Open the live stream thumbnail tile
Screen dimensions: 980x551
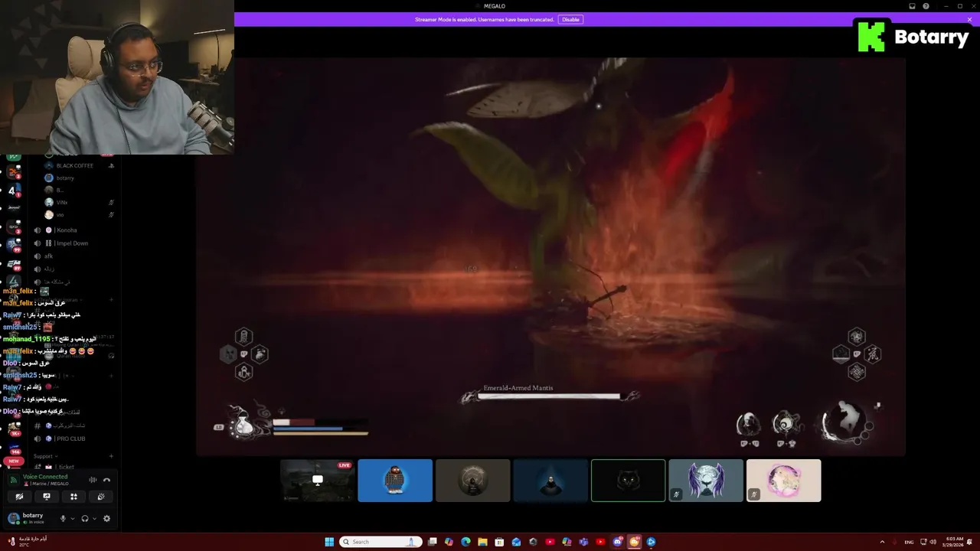pos(317,481)
